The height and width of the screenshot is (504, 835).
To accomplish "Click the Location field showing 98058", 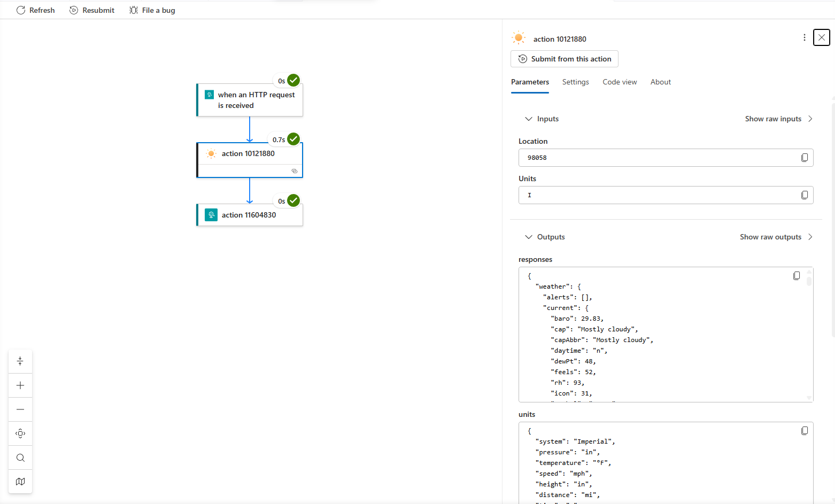I will (x=666, y=158).
